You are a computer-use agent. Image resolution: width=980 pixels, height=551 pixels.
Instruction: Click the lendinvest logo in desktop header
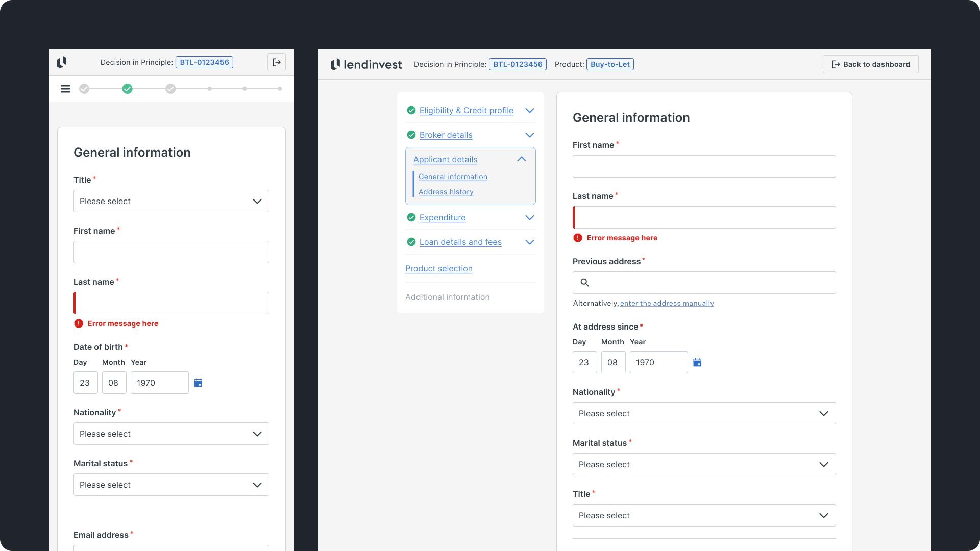pyautogui.click(x=366, y=64)
